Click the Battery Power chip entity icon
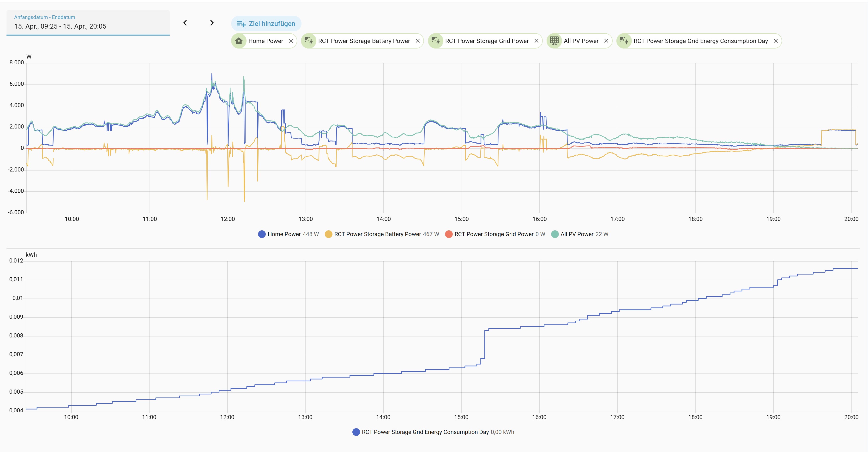Viewport: 868px width, 452px height. coord(309,41)
